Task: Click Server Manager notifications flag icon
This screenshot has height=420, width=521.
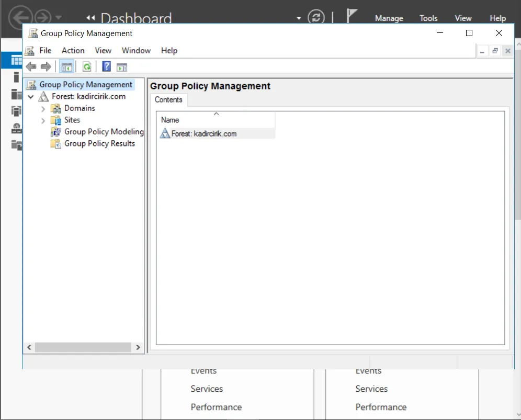Action: pyautogui.click(x=351, y=15)
